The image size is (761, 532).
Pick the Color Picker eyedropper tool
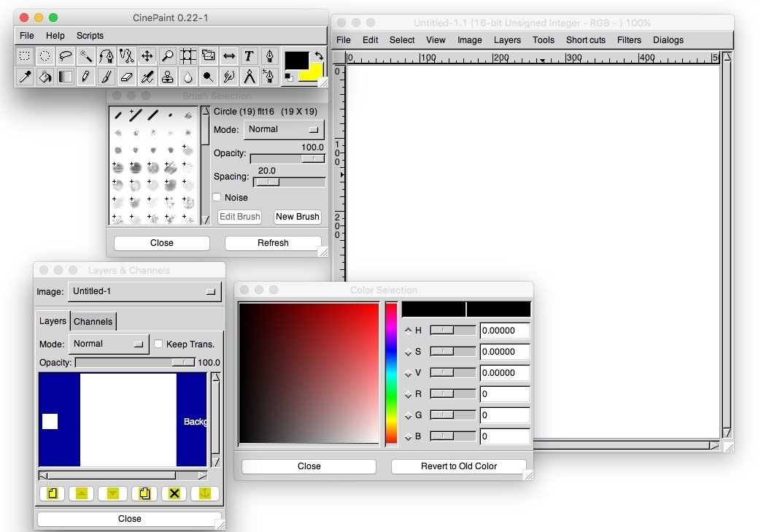tap(24, 77)
